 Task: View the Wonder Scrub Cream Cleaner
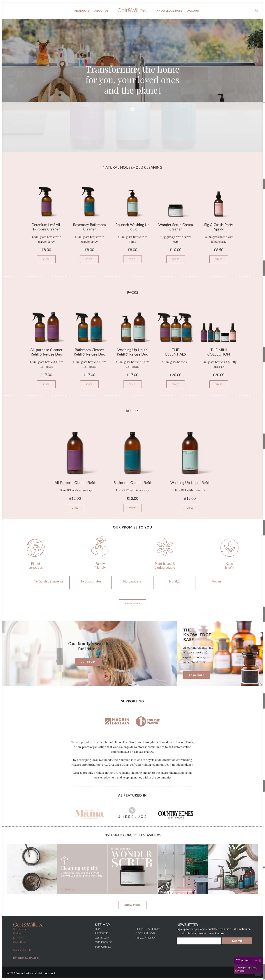point(175,259)
